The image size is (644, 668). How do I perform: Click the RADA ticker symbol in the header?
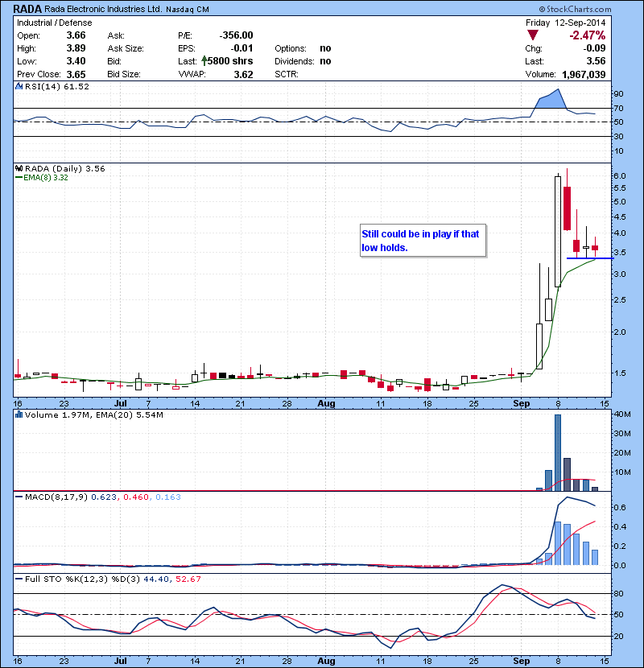pyautogui.click(x=27, y=9)
